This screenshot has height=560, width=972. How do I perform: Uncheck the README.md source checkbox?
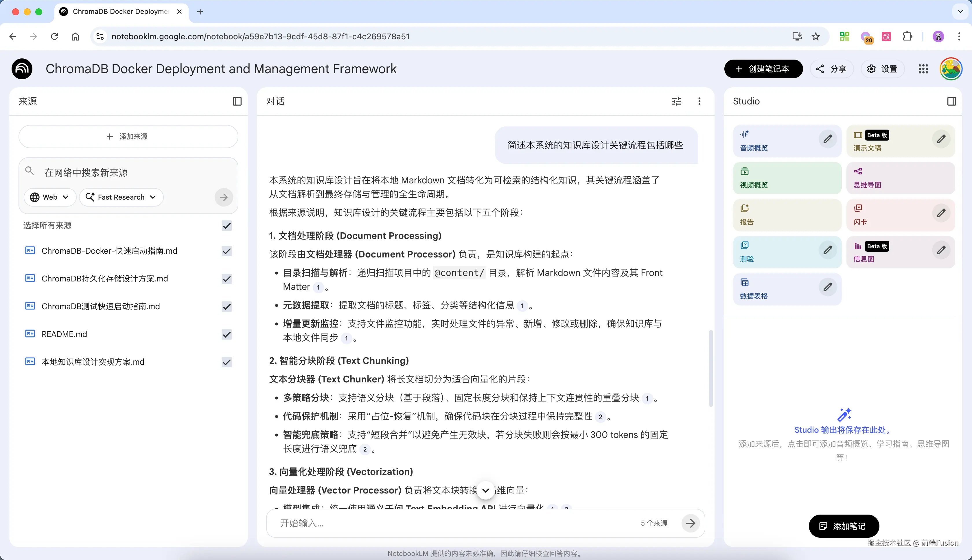pos(227,334)
